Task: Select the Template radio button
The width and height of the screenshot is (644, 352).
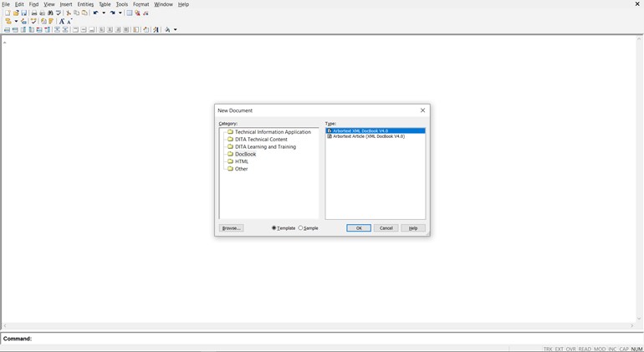Action: coord(274,228)
